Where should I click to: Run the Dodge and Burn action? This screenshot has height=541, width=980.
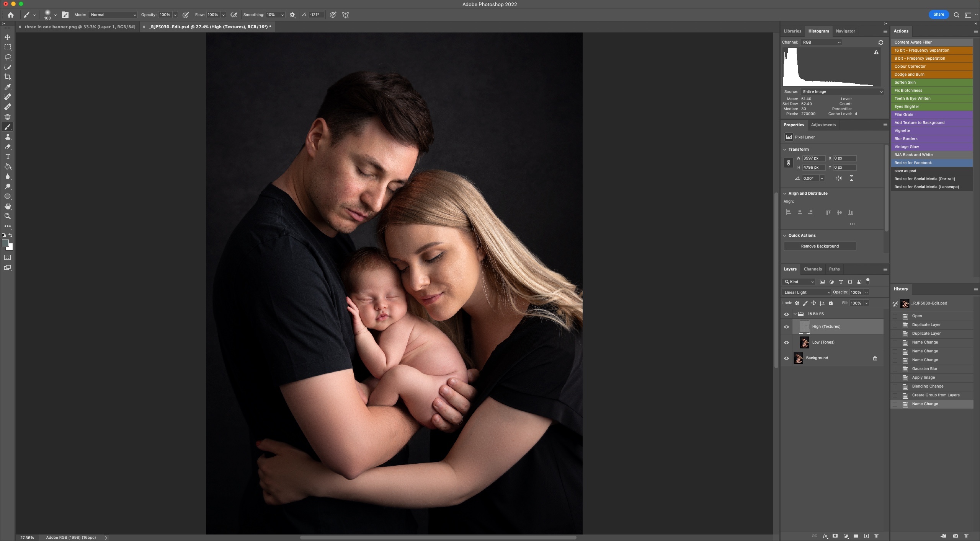point(909,74)
